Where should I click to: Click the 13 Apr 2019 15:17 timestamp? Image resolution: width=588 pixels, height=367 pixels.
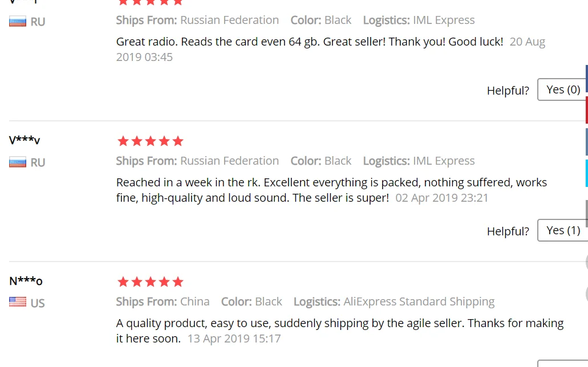[x=234, y=339]
